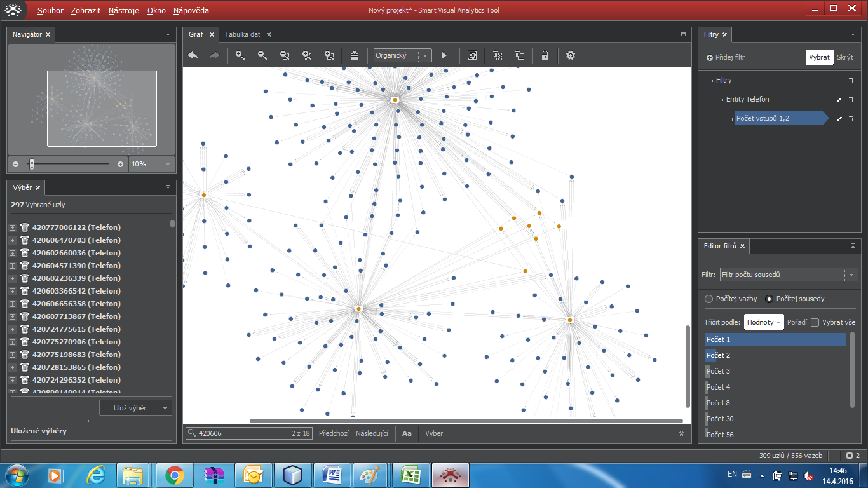This screenshot has height=488, width=868.
Task: Click the zoom out magnifier icon
Action: click(x=262, y=56)
